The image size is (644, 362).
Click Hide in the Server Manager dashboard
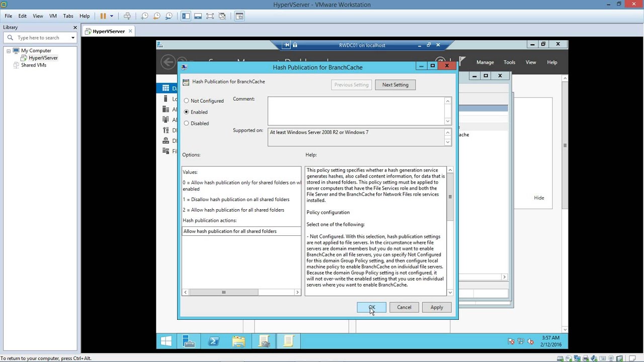point(539,198)
